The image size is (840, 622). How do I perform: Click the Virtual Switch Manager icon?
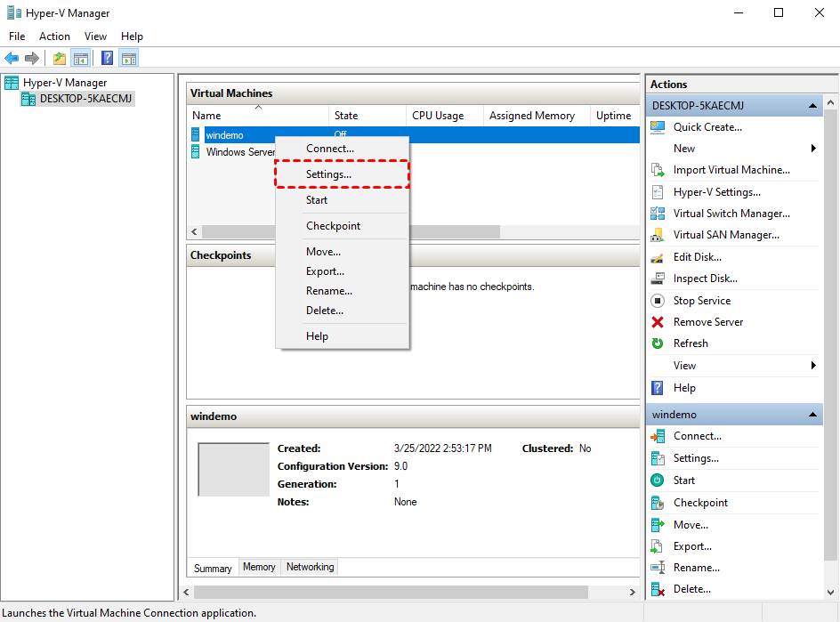pyautogui.click(x=658, y=214)
